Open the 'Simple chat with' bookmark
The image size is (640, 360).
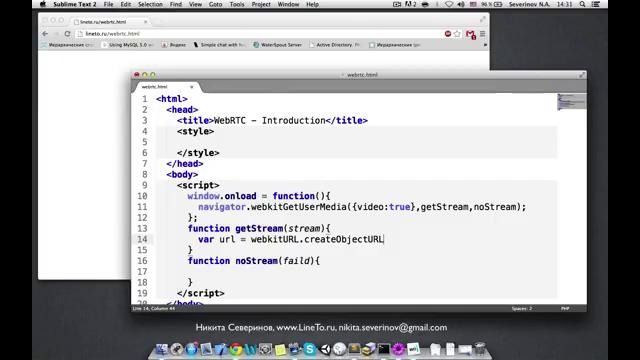219,45
